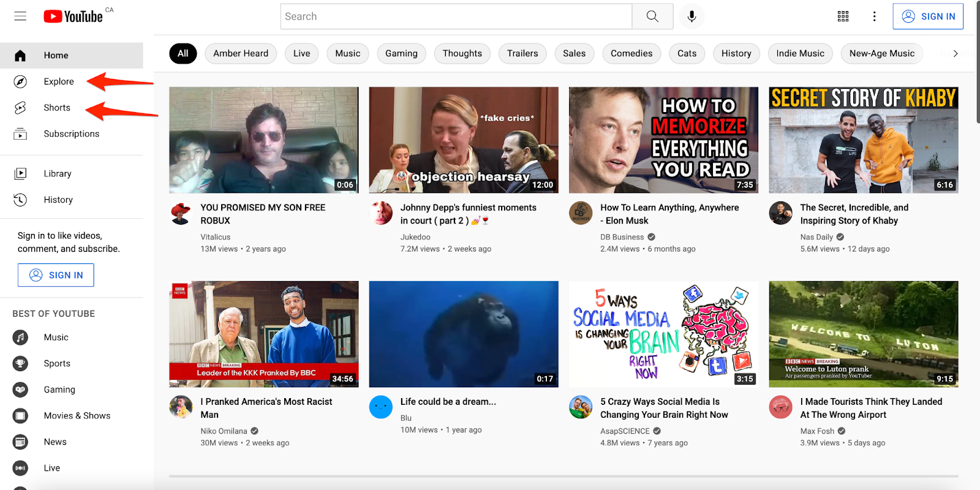Open 'How To Learn Anything, Anywhere' title
The width and height of the screenshot is (980, 490).
click(x=669, y=214)
